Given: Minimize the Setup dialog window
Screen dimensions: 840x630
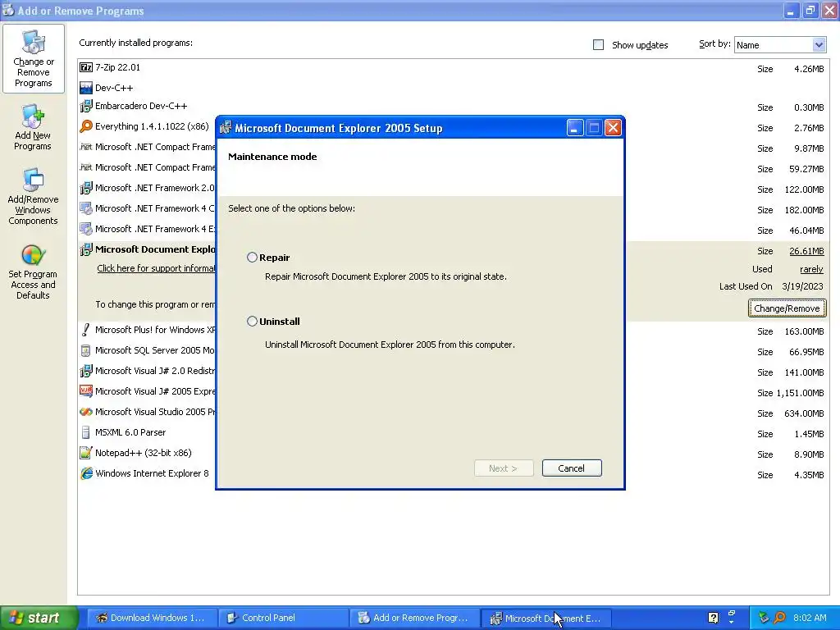Looking at the screenshot, I should (x=575, y=127).
